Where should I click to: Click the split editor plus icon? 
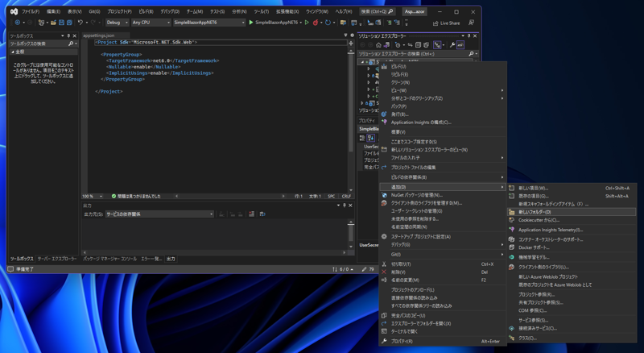coord(351,43)
